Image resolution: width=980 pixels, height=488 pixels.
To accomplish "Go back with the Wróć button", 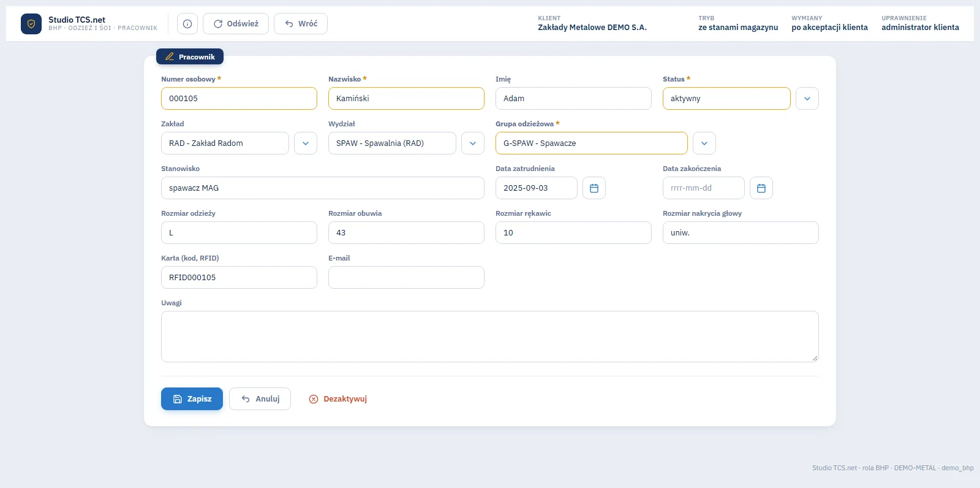I will tap(301, 24).
